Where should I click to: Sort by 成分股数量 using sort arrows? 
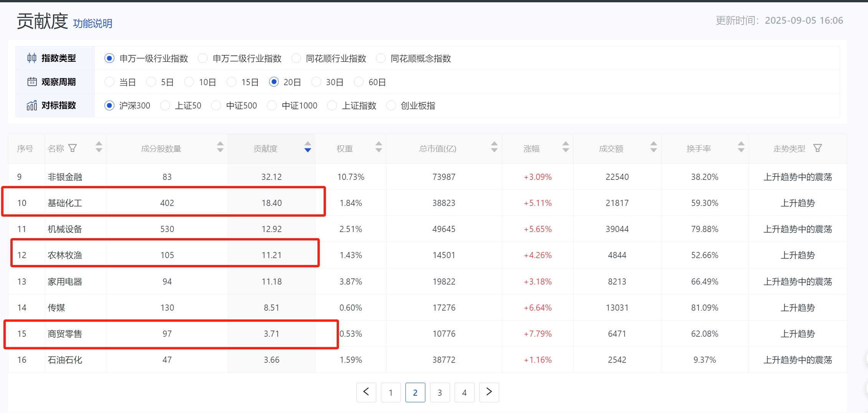[220, 147]
